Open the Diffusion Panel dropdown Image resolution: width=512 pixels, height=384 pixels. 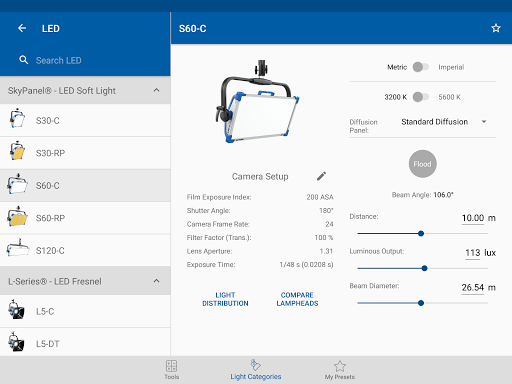point(443,122)
